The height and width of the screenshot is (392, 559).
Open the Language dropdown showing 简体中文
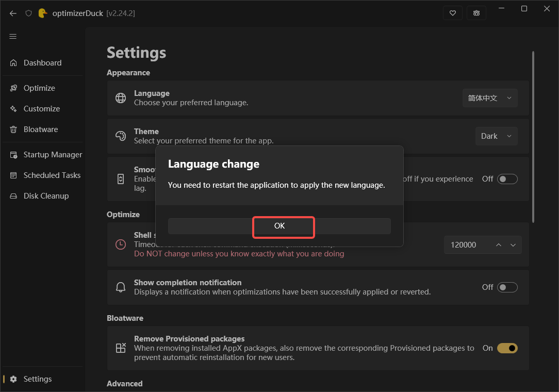(490, 98)
